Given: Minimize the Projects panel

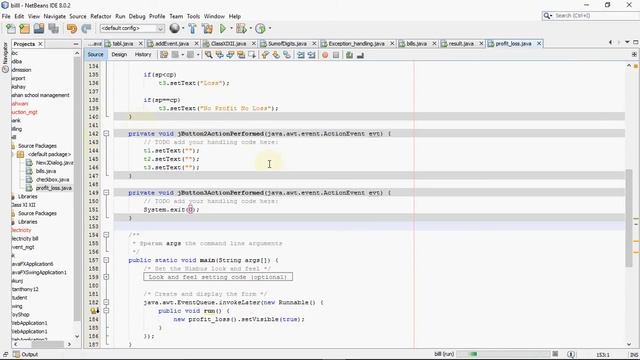Looking at the screenshot, I should (76, 44).
